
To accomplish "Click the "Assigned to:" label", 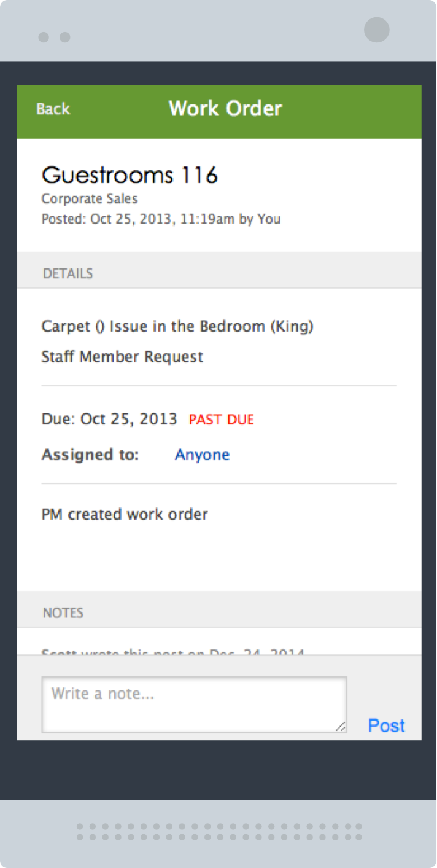I will 90,455.
